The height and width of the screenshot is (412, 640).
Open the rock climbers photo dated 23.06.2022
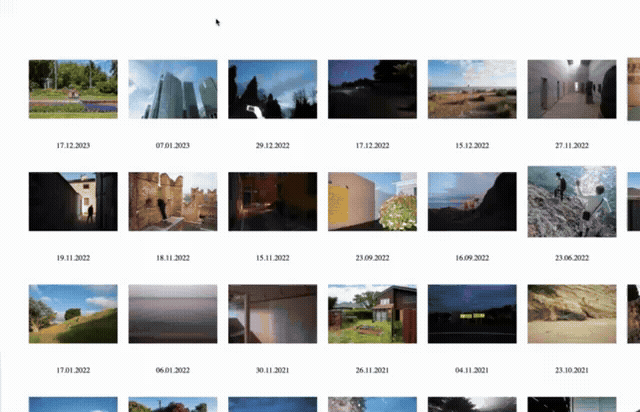(572, 201)
